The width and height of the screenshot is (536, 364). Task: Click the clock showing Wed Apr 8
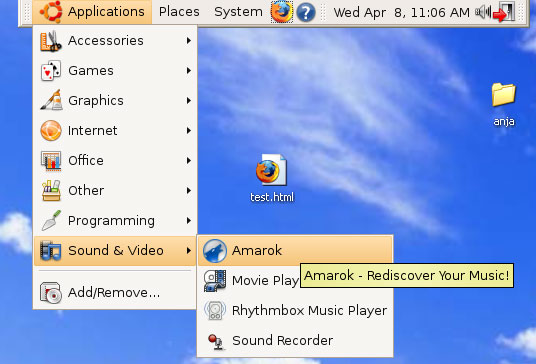401,13
